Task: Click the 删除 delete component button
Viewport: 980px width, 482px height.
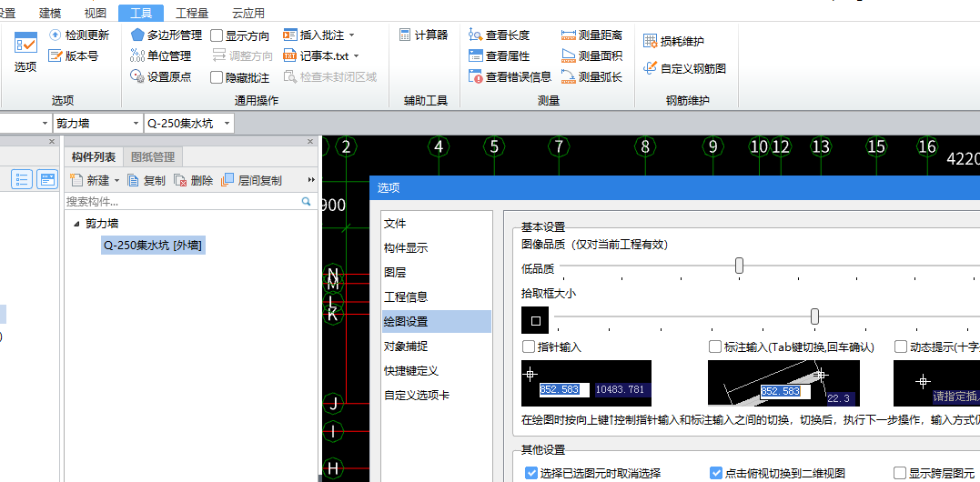Action: [x=193, y=180]
